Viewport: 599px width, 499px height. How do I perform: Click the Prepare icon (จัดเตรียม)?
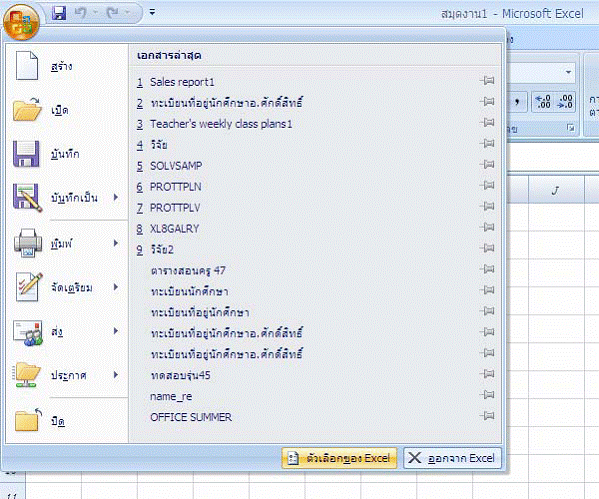pos(29,287)
